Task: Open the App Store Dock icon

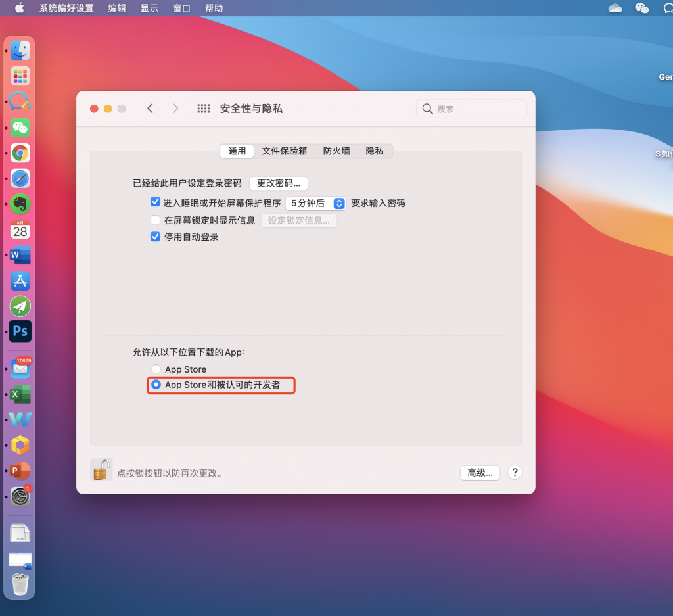Action: pyautogui.click(x=20, y=281)
